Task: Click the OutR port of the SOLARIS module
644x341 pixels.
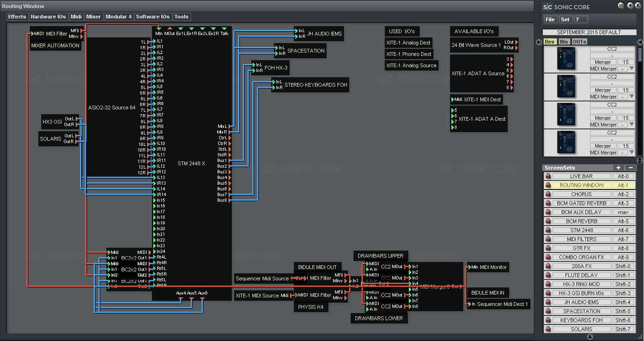Action: (x=76, y=142)
